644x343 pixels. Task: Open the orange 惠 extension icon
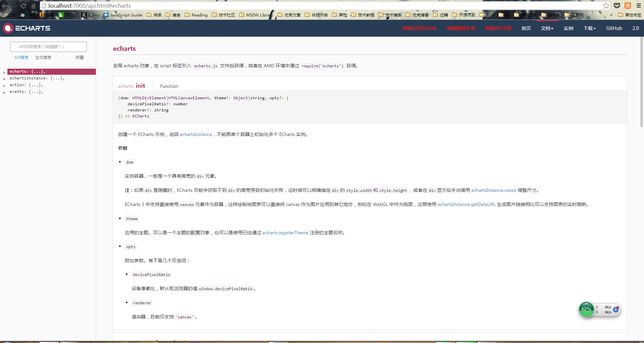pos(628,6)
